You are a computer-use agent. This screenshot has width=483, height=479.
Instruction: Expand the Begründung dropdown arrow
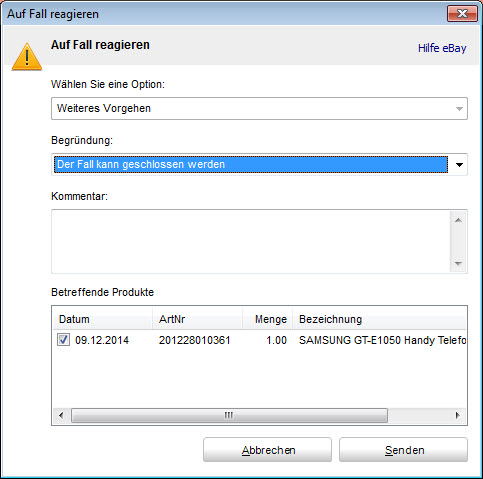pos(459,165)
